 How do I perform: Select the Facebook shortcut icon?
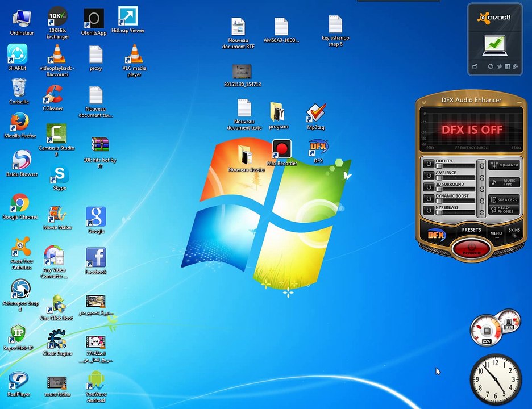click(x=95, y=261)
